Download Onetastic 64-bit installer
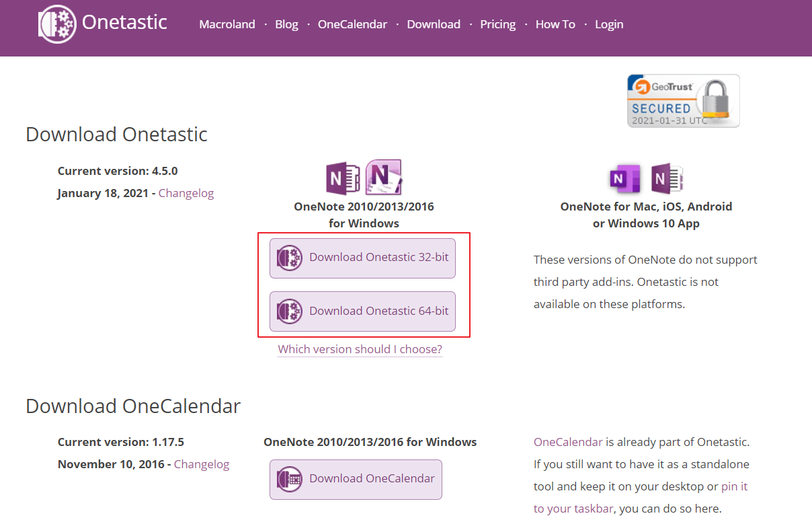The height and width of the screenshot is (520, 812). [x=362, y=311]
